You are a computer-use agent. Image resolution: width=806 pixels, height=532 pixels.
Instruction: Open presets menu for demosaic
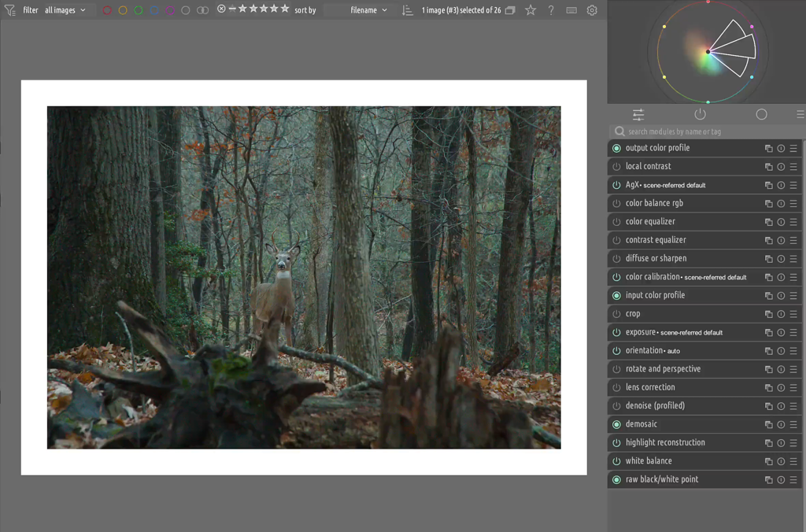[x=793, y=424]
